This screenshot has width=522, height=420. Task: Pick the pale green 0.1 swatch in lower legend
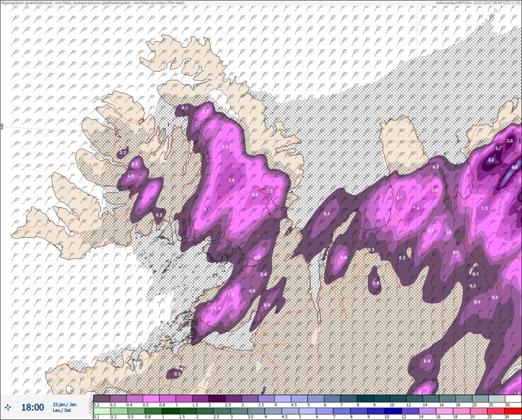tap(102, 411)
